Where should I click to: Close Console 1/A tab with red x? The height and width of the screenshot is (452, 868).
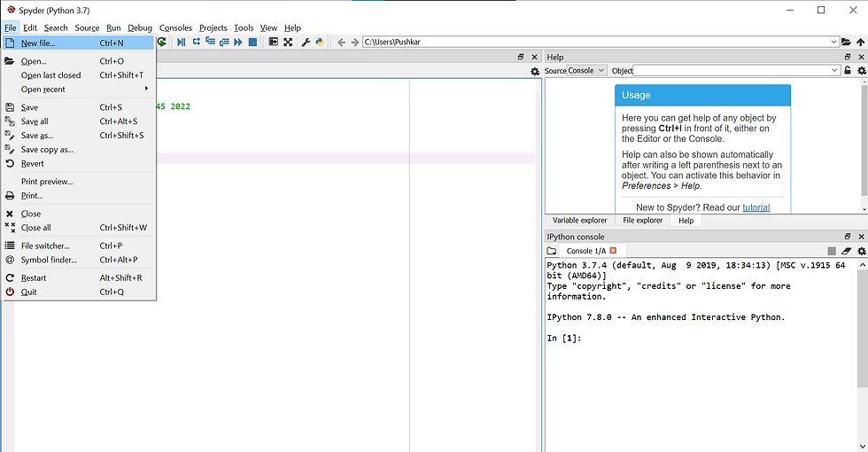pos(613,250)
